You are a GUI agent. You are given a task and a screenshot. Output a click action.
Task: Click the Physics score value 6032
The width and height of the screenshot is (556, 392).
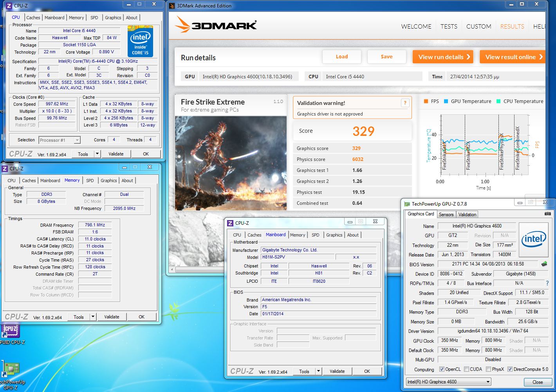pyautogui.click(x=358, y=159)
